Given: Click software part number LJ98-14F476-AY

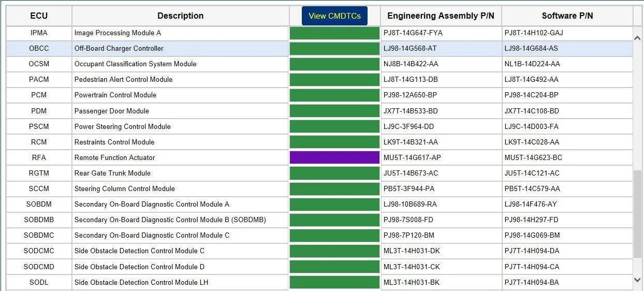Looking at the screenshot, I should (x=531, y=204).
